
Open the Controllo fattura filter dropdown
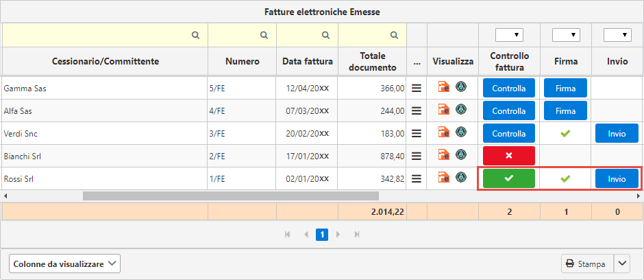tap(509, 35)
